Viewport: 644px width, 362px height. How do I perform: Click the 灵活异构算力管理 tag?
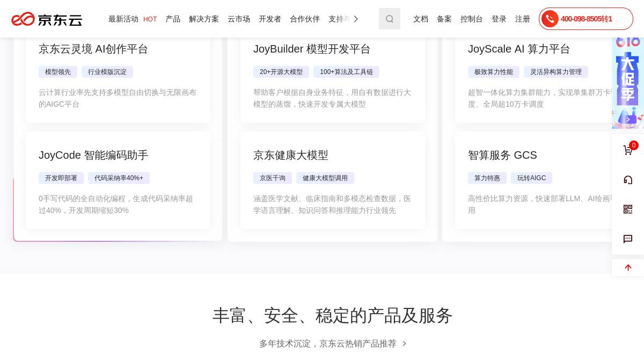click(x=556, y=72)
